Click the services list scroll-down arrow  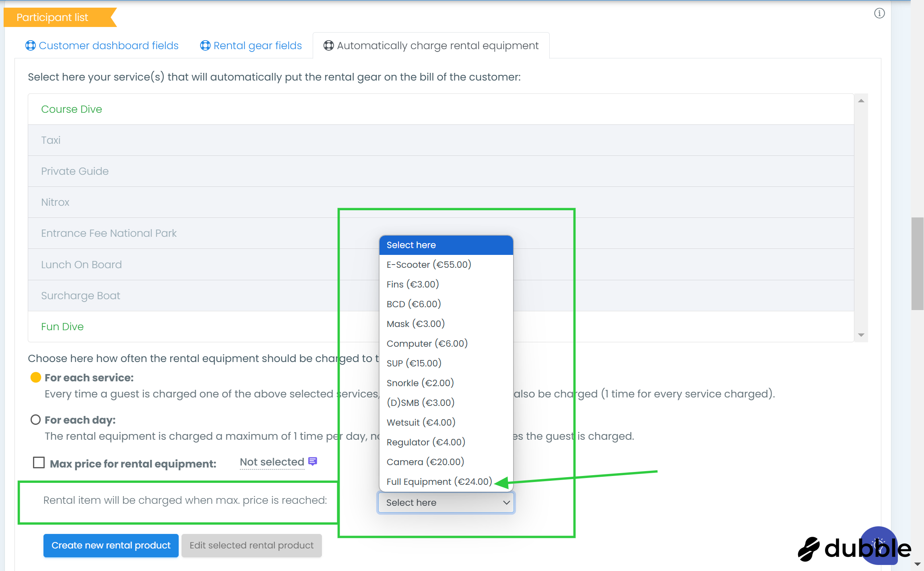pos(861,335)
